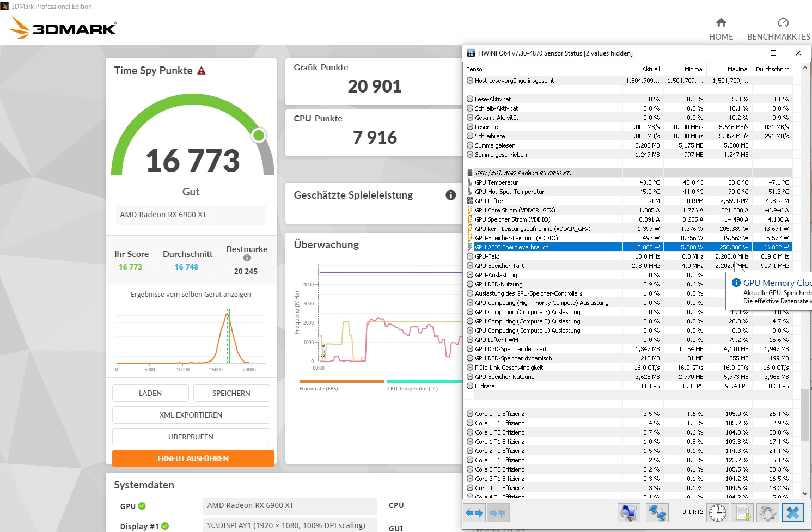Click the SPEICHERN button

[231, 393]
